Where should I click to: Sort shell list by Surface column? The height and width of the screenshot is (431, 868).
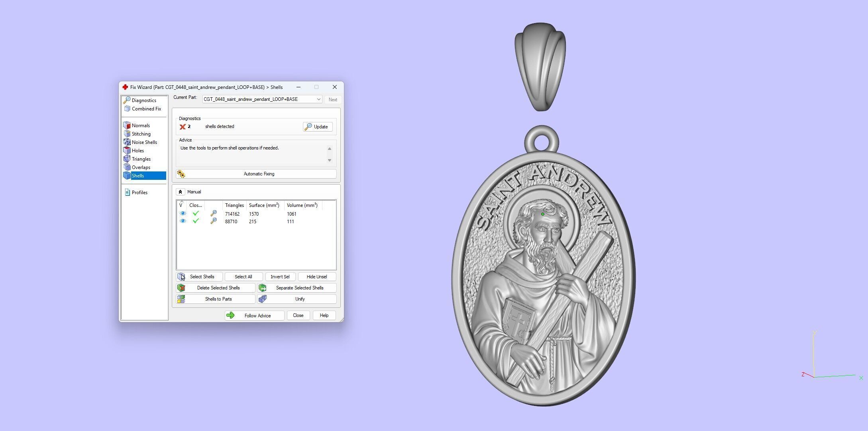[265, 205]
